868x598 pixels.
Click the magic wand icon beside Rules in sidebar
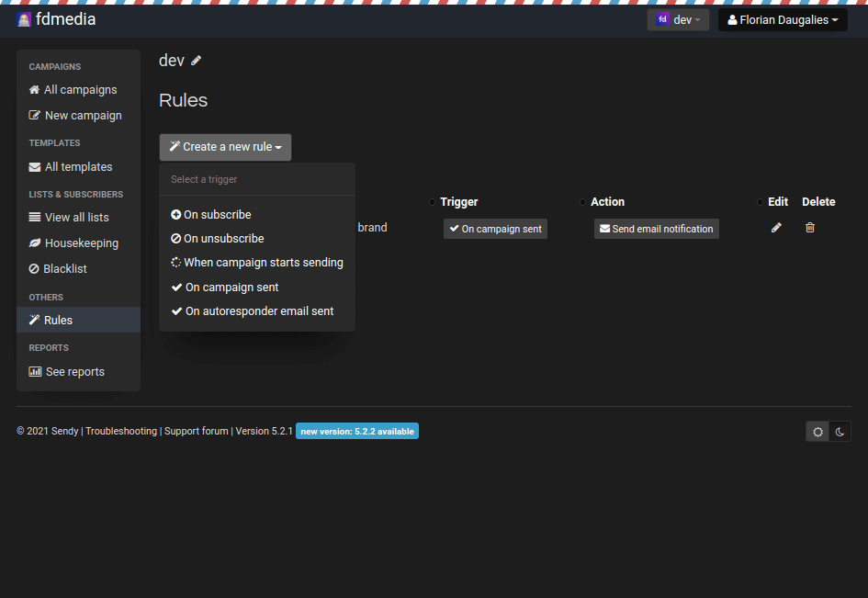point(34,320)
